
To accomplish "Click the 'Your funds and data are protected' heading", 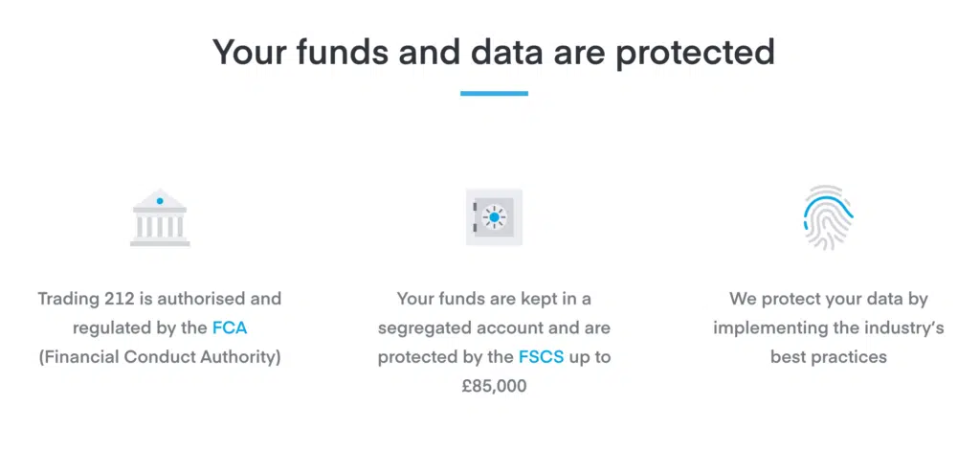I will [x=494, y=52].
